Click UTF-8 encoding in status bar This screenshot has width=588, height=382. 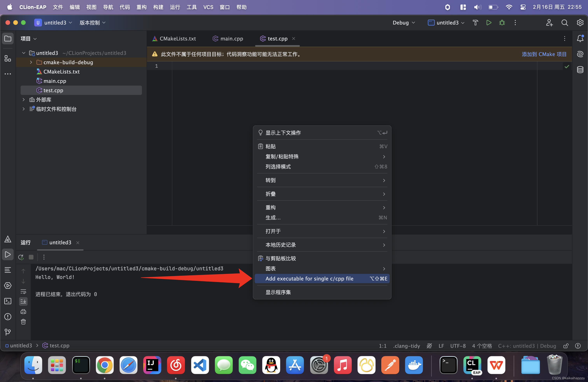458,346
